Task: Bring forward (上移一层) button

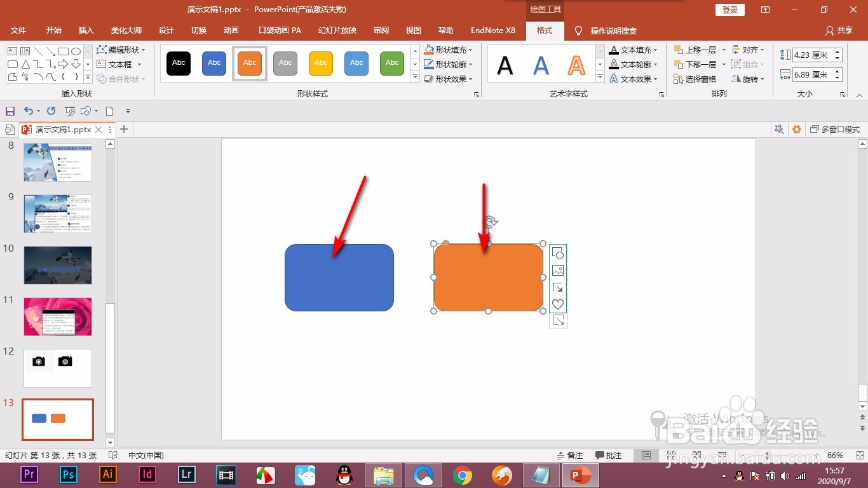Action: 695,50
